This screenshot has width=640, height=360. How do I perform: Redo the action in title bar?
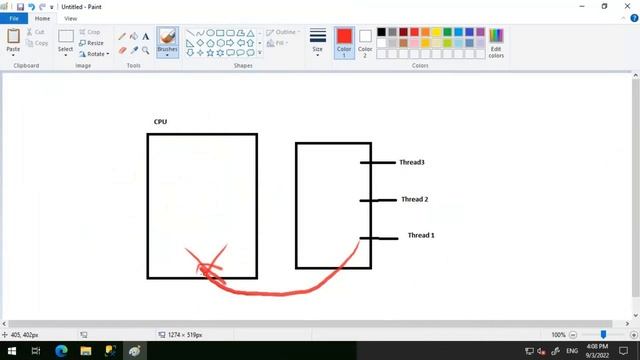[42, 7]
